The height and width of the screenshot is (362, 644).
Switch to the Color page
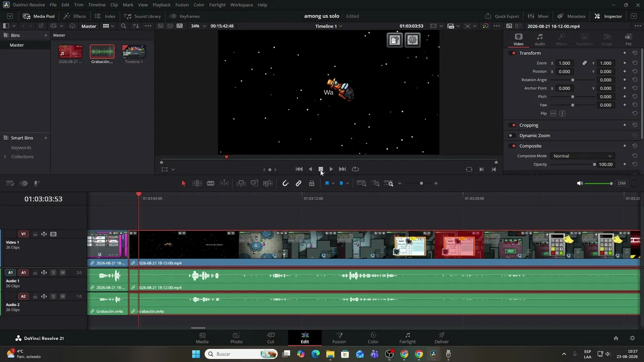[x=373, y=338]
